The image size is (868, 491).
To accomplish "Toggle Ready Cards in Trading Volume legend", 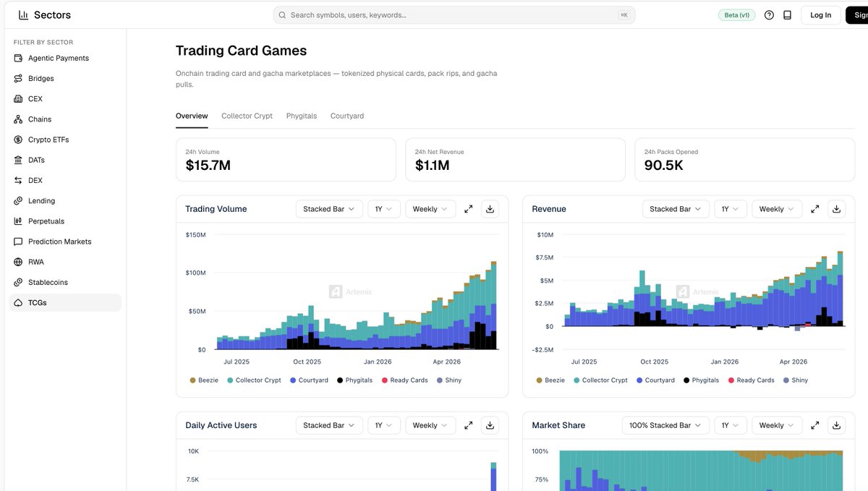I will [x=404, y=380].
